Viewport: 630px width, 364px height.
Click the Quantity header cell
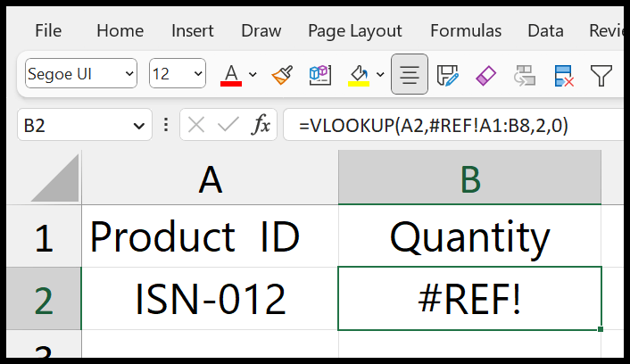click(x=469, y=236)
